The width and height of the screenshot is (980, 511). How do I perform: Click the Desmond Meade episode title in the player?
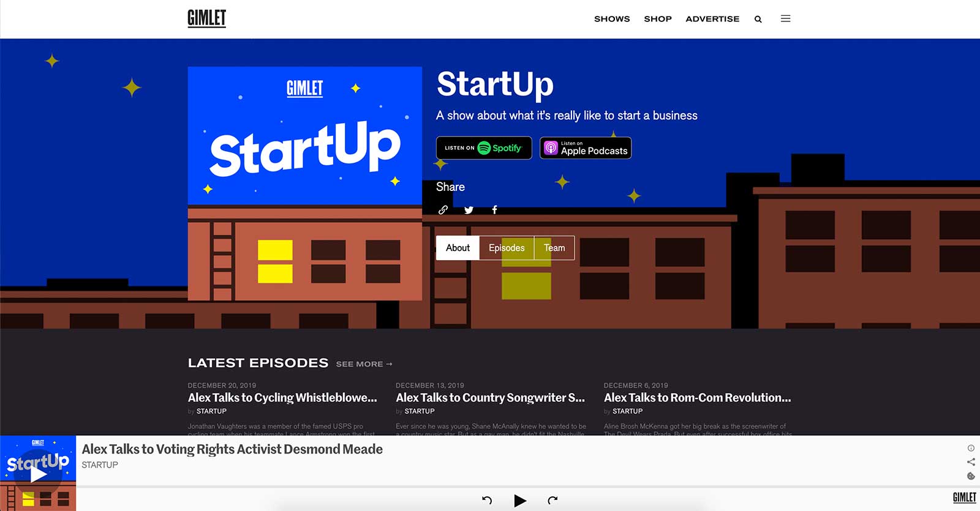click(x=232, y=449)
